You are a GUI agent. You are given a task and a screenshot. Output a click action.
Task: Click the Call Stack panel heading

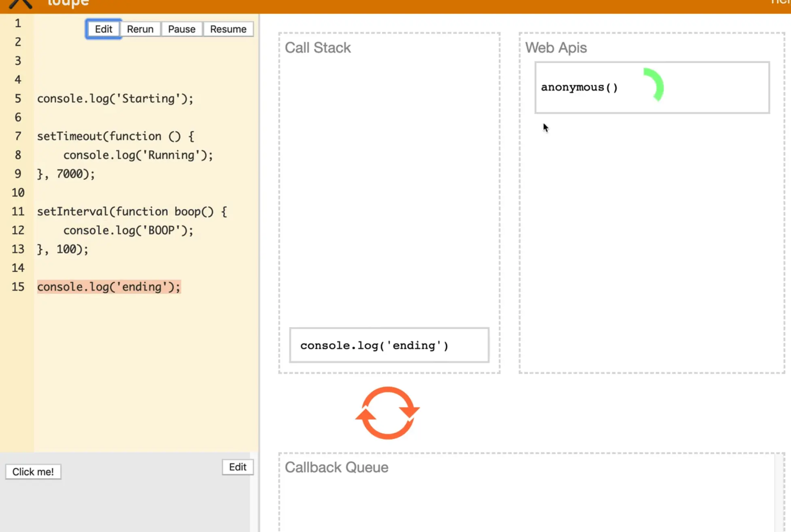[317, 48]
